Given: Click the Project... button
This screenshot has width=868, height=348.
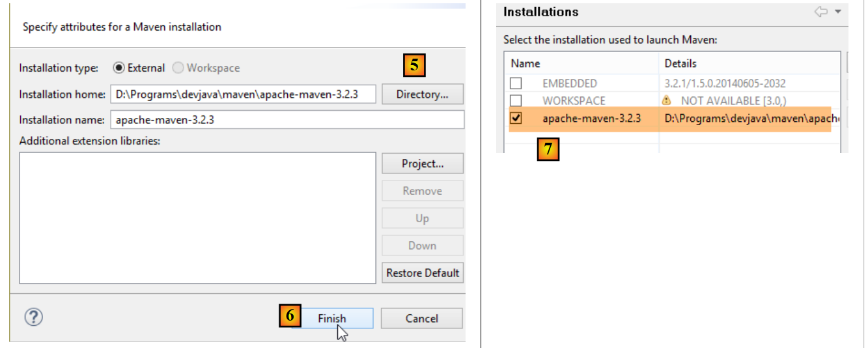Looking at the screenshot, I should (422, 164).
